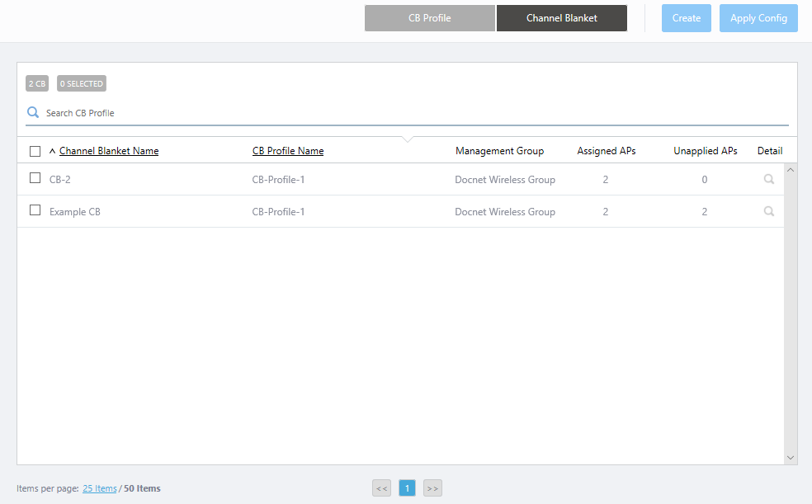
Task: Set items per page to 25 Items
Action: click(99, 488)
